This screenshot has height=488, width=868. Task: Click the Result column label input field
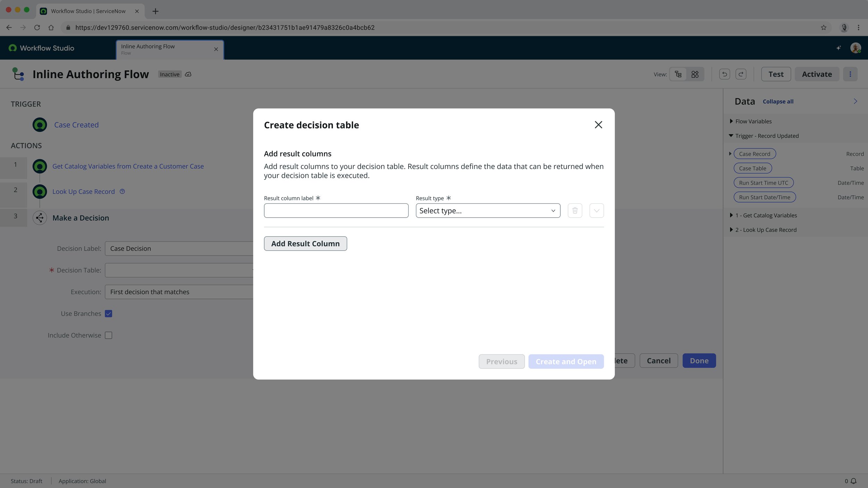tap(336, 211)
